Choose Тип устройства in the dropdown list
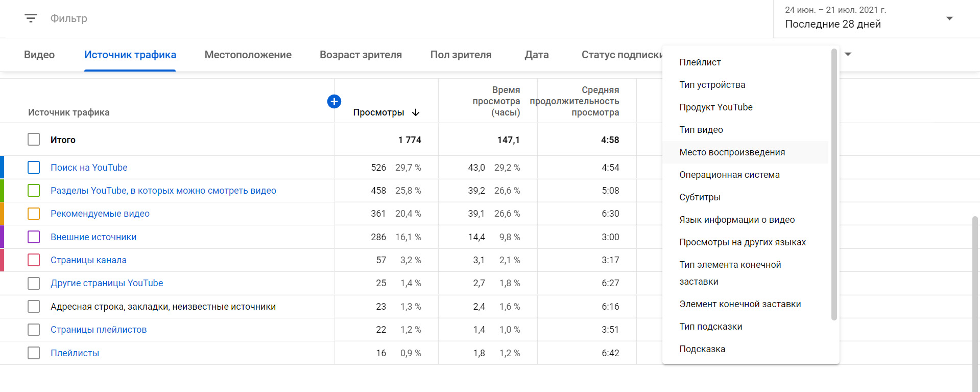This screenshot has height=392, width=980. 712,85
